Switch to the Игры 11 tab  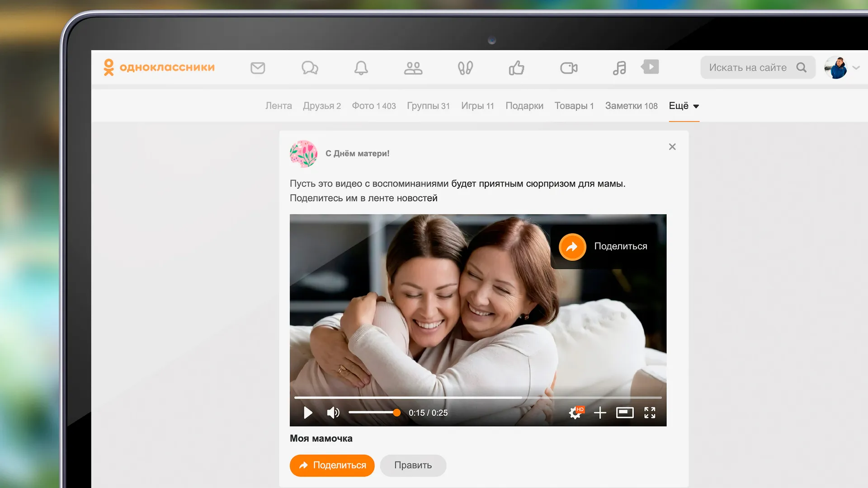477,106
